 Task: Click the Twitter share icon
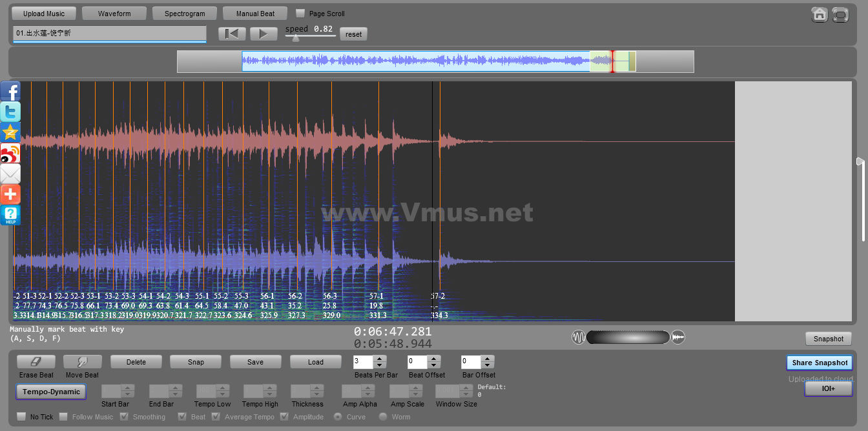(x=10, y=112)
